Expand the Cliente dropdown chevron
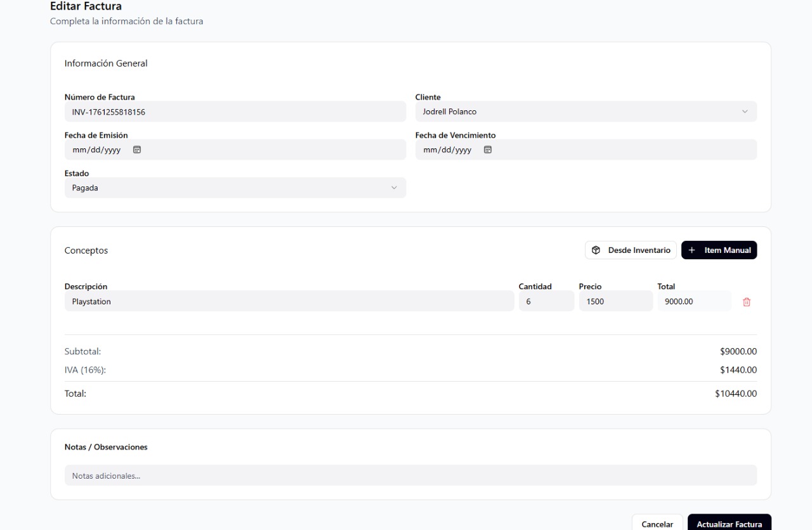Image resolution: width=812 pixels, height=530 pixels. (744, 112)
